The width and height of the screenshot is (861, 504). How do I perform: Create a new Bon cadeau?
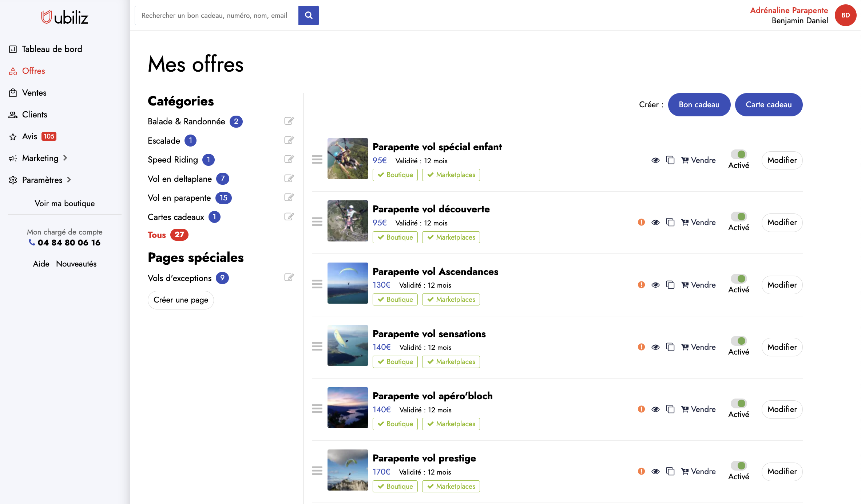pyautogui.click(x=699, y=105)
